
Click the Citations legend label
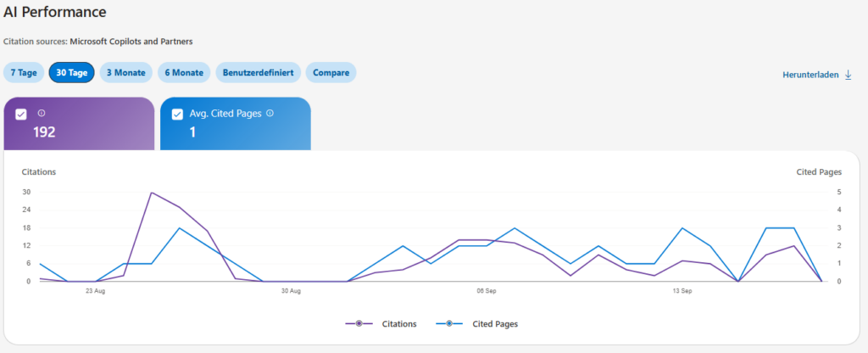point(399,324)
